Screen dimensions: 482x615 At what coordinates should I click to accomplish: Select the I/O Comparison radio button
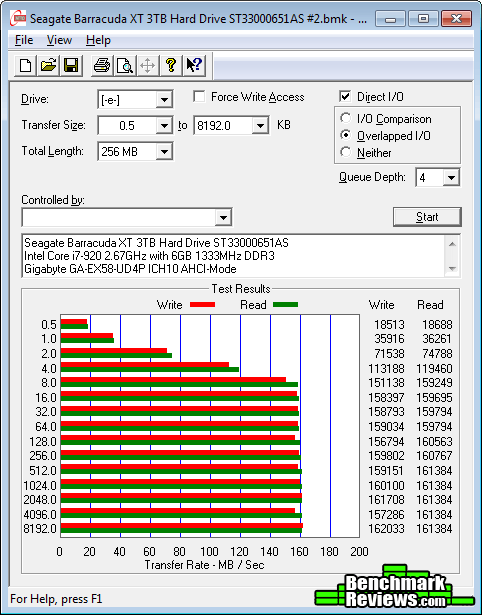(346, 118)
